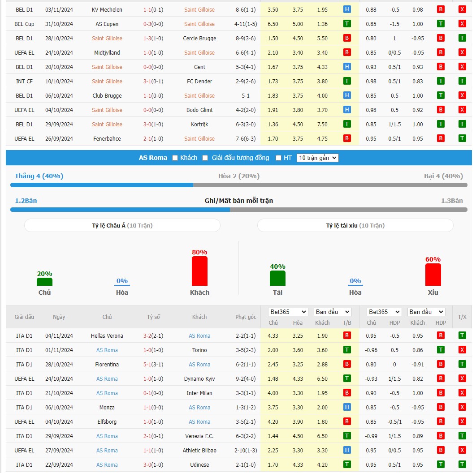Click the AS Roma title in the blue header
476x473 pixels.
coord(153,158)
